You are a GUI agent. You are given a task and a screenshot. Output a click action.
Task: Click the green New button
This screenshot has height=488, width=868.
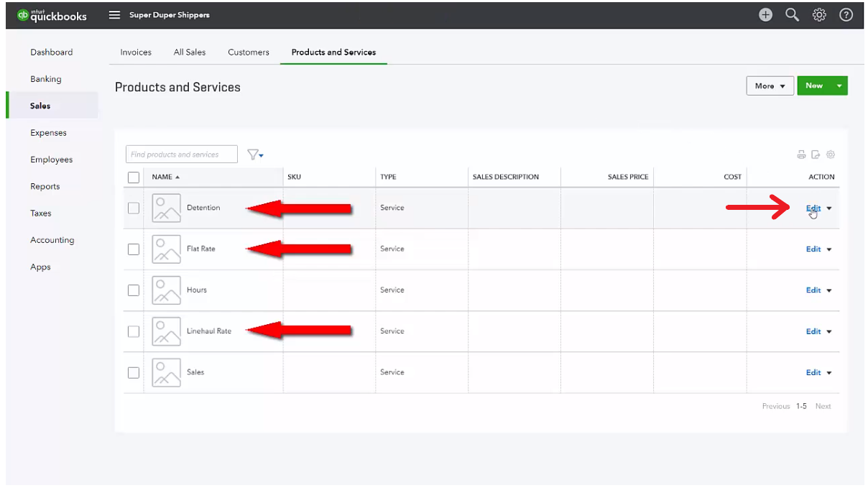click(x=814, y=86)
